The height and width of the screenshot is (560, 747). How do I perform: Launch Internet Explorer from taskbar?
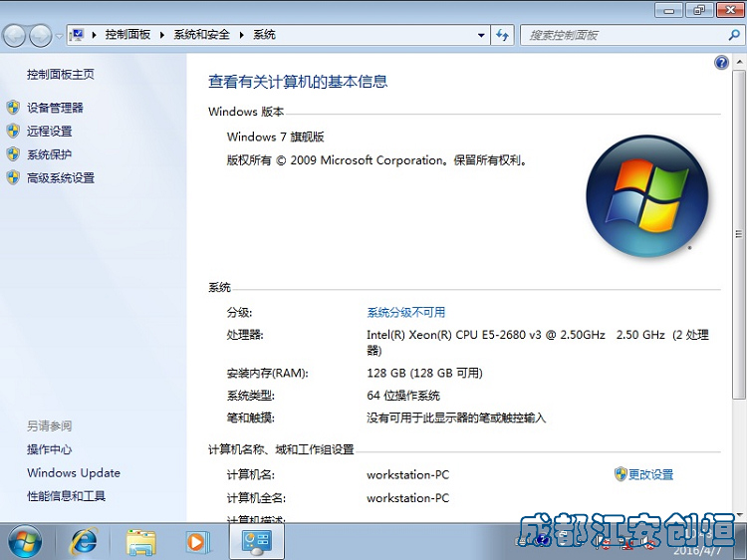[84, 542]
